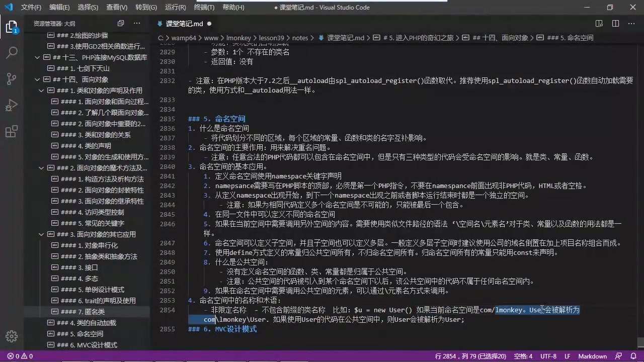Collapse the ### 3. 面向对象的其它应用 chevron

tap(41, 234)
